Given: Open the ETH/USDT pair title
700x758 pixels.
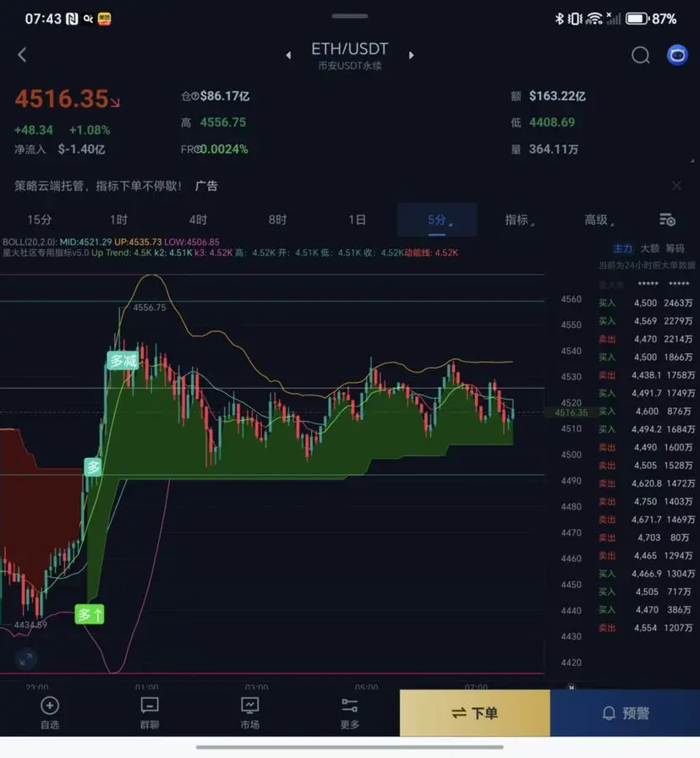Looking at the screenshot, I should click(349, 49).
